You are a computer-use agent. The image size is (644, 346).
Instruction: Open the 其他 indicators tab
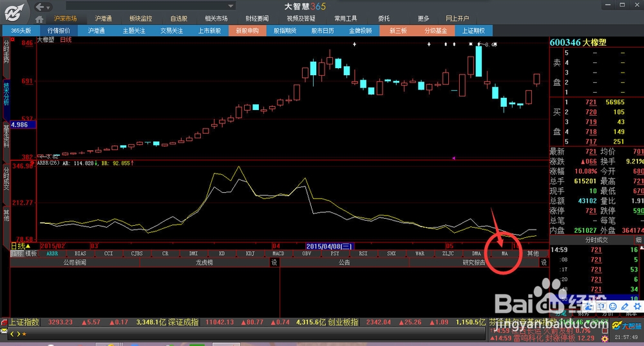click(533, 254)
